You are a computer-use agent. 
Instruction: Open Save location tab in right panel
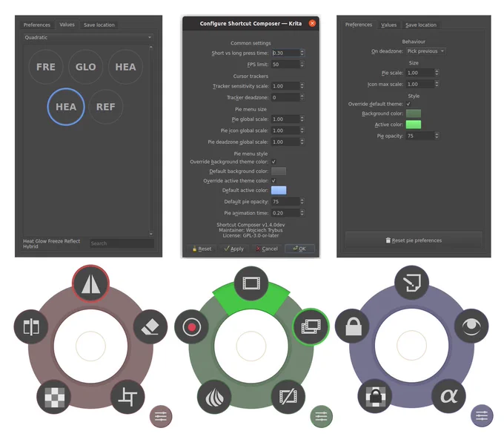[x=421, y=24]
